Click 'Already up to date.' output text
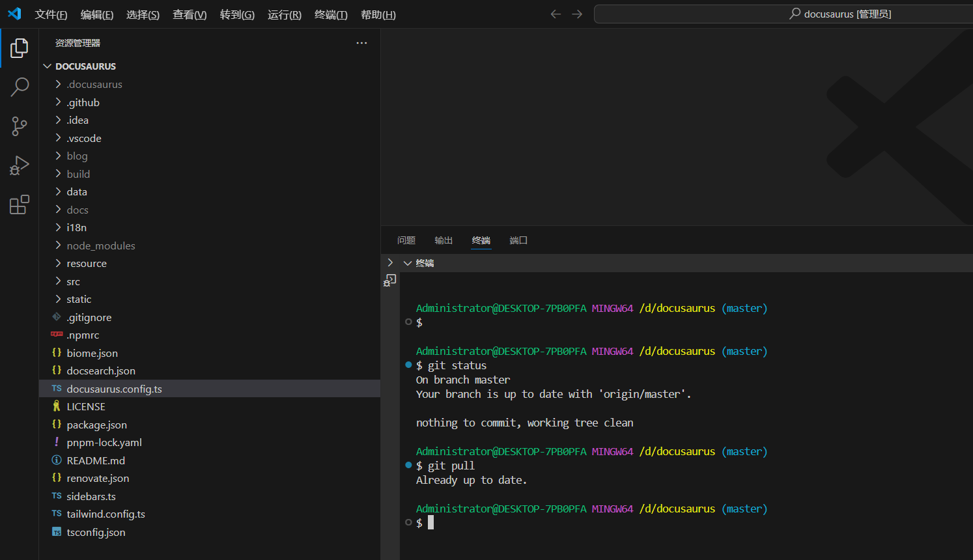The height and width of the screenshot is (560, 973). (472, 480)
